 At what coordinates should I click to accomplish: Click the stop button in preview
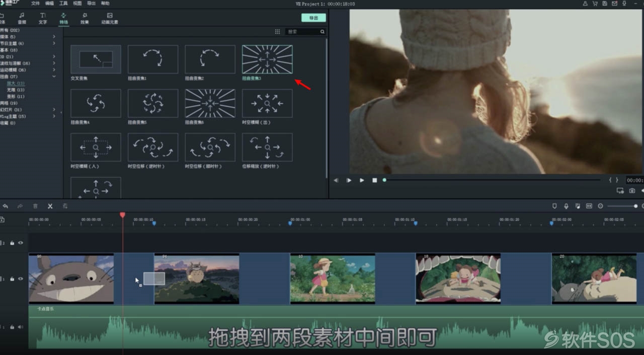coord(374,180)
